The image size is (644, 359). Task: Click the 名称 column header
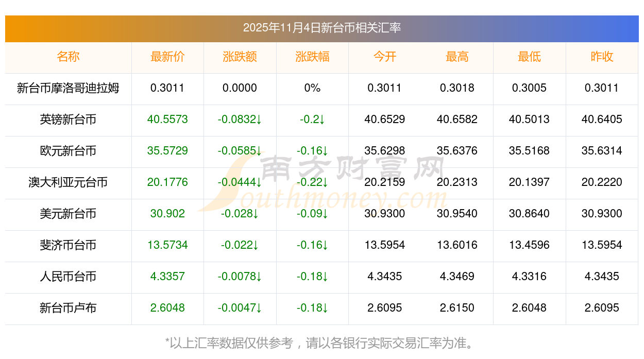pyautogui.click(x=68, y=57)
